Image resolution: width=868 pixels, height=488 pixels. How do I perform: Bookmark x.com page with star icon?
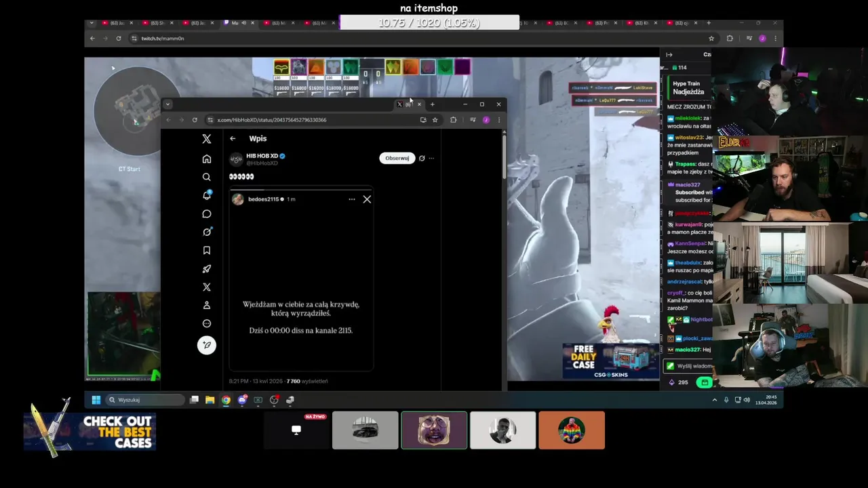[x=435, y=120]
